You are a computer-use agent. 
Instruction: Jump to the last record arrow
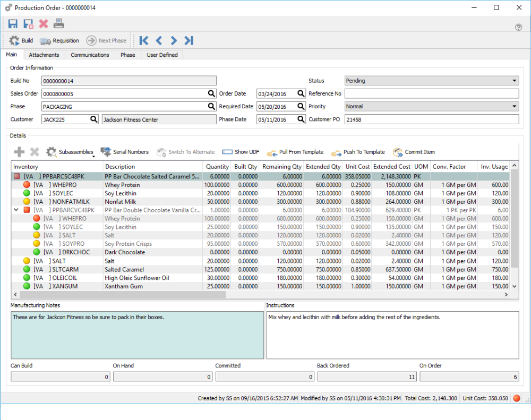pyautogui.click(x=189, y=41)
